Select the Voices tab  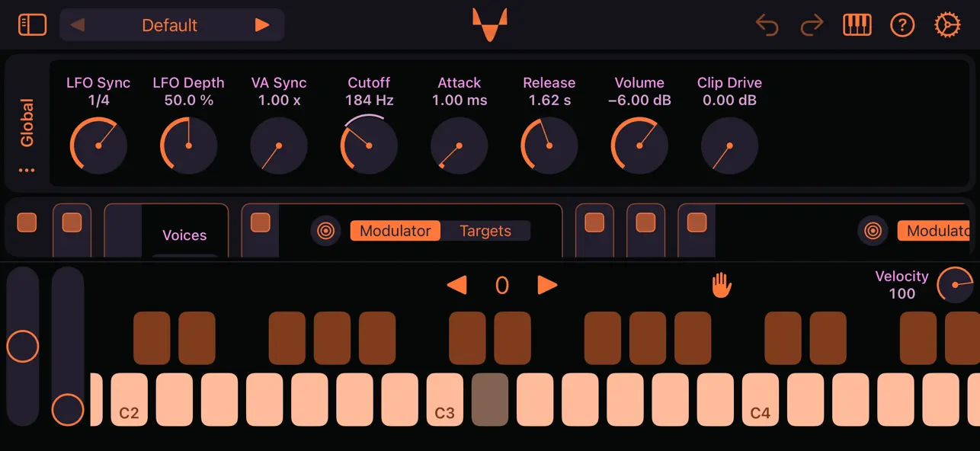pyautogui.click(x=184, y=235)
